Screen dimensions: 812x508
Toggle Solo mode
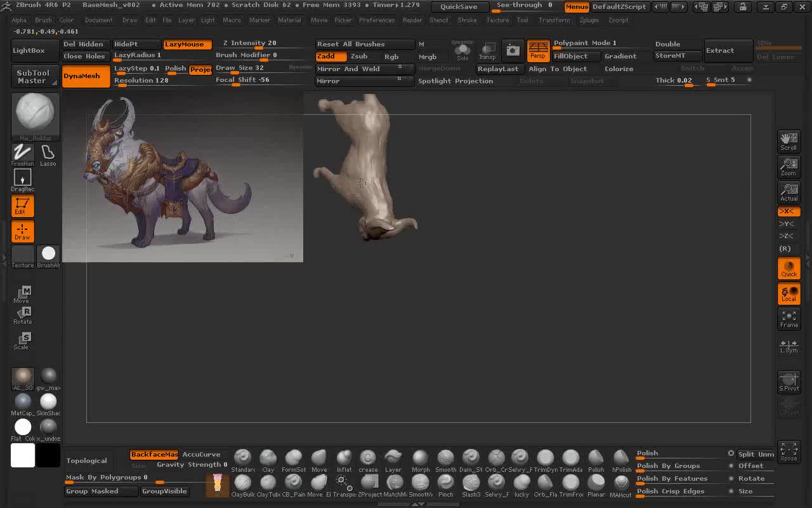pyautogui.click(x=462, y=51)
